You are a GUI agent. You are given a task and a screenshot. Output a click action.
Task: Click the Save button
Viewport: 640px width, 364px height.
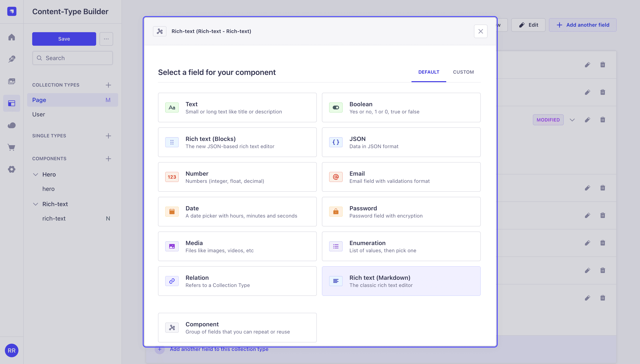pyautogui.click(x=64, y=39)
